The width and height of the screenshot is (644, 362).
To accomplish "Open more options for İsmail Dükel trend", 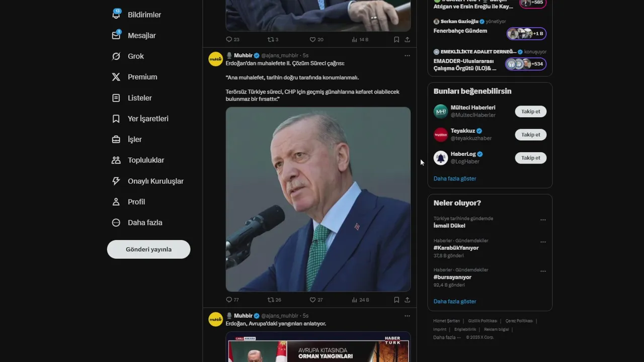I will point(543,220).
